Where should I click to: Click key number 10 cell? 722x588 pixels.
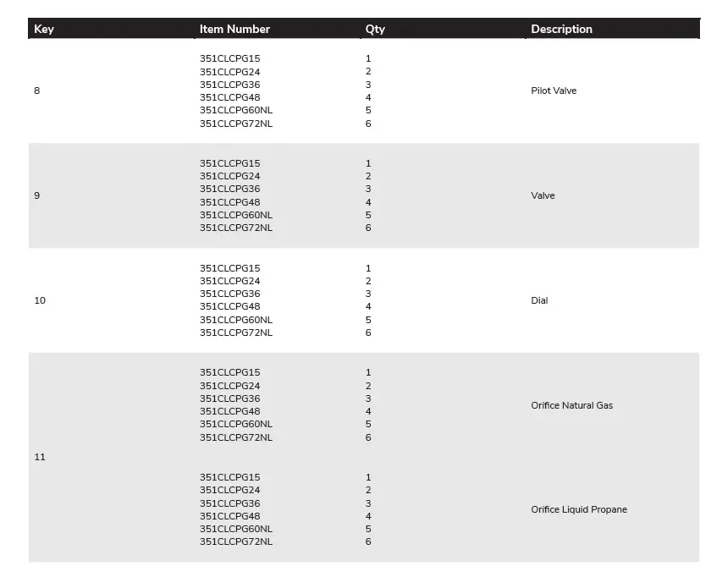point(40,300)
